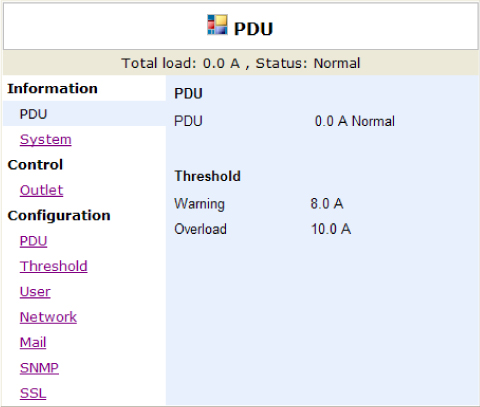Viewport: 480px width, 407px height.
Task: Go to Threshold configuration link
Action: pyautogui.click(x=54, y=266)
